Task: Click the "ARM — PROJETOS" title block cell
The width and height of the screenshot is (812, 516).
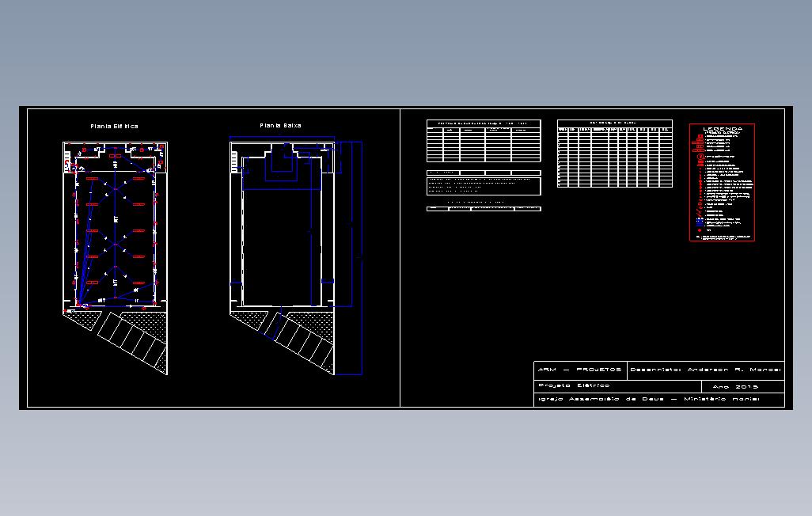Action: [x=580, y=370]
